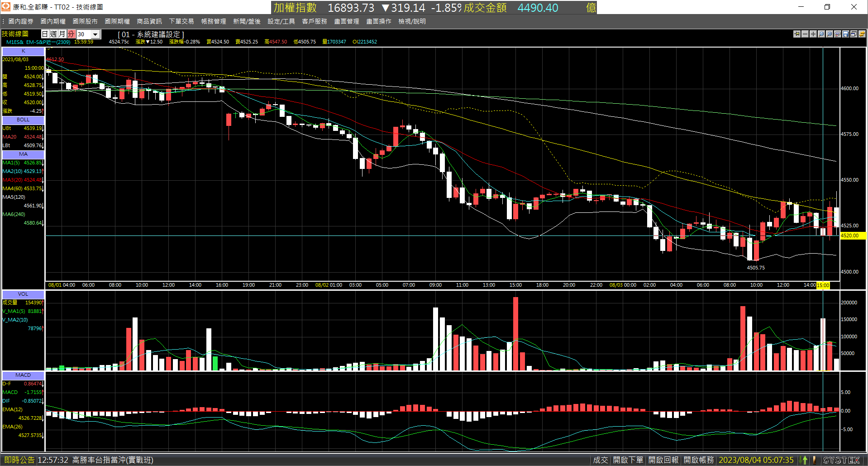868x466 pixels.
Task: Click the VOL indicator panel header
Action: (23, 294)
